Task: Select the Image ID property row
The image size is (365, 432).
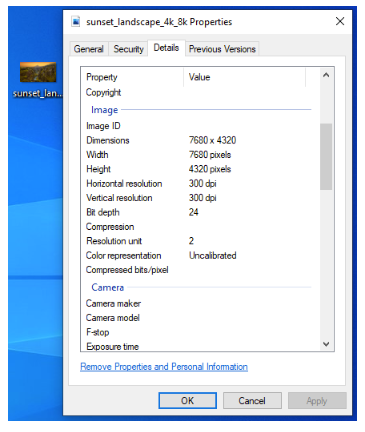Action: pyautogui.click(x=103, y=126)
